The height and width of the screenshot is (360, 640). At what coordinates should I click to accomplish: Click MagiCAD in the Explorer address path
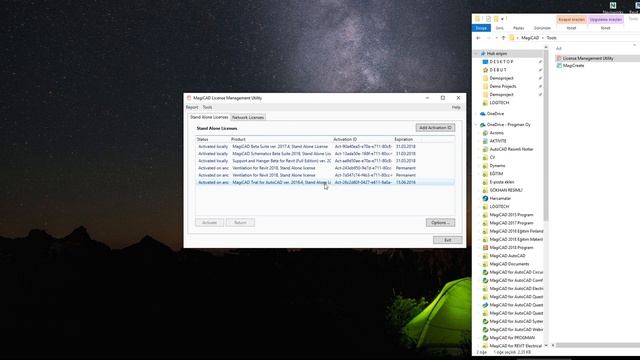point(530,38)
